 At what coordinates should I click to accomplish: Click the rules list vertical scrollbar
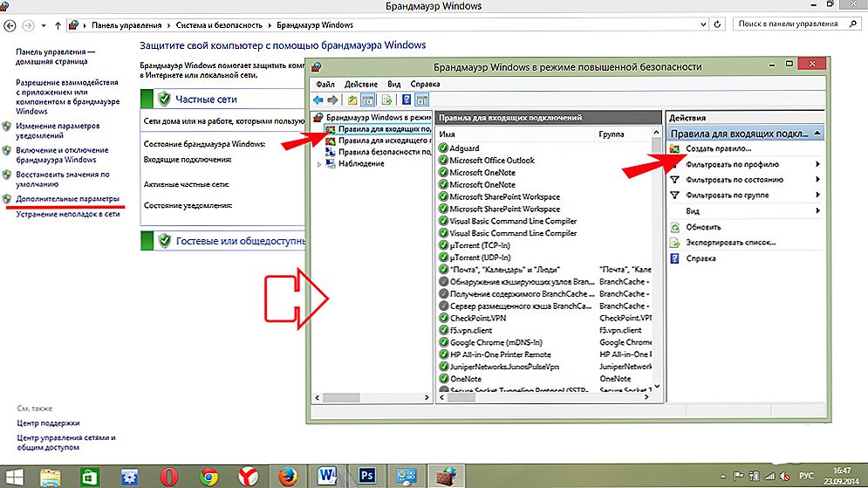tap(657, 260)
